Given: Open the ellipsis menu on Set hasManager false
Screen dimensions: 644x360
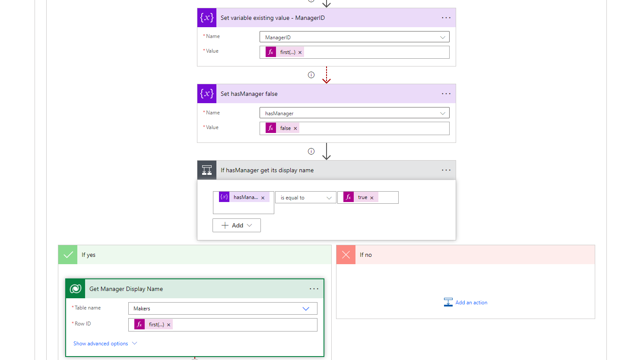Looking at the screenshot, I should tap(446, 93).
